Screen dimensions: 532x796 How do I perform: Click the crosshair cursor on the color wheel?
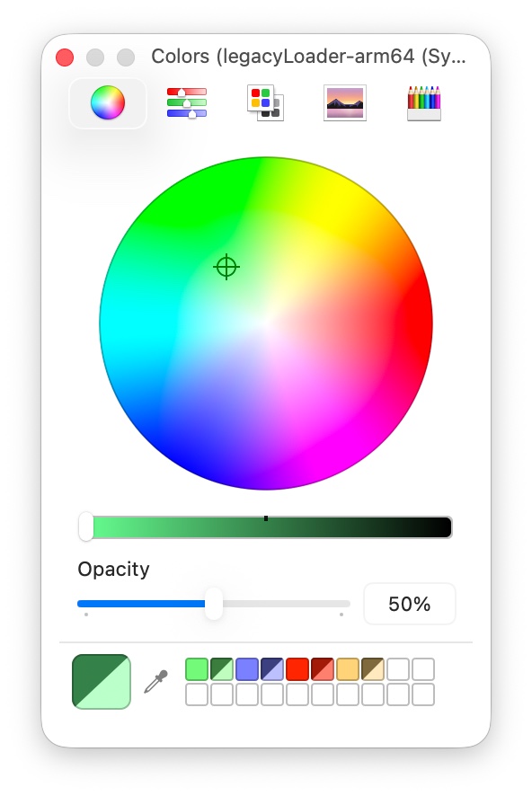(x=226, y=267)
